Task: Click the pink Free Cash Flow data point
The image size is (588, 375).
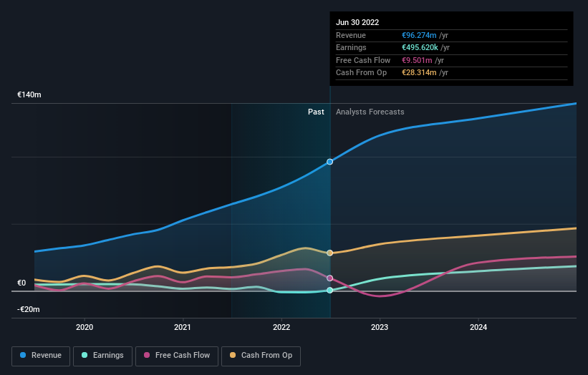Action: pos(329,278)
